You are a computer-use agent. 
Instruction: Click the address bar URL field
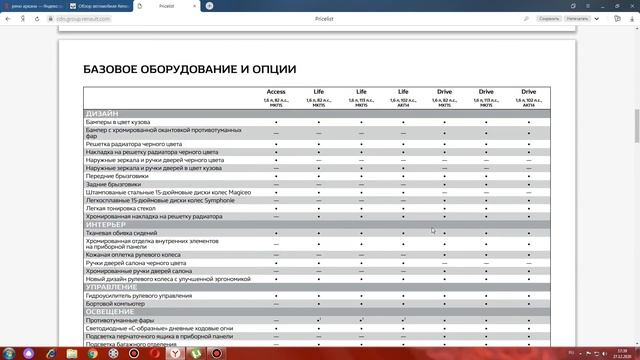pos(84,19)
